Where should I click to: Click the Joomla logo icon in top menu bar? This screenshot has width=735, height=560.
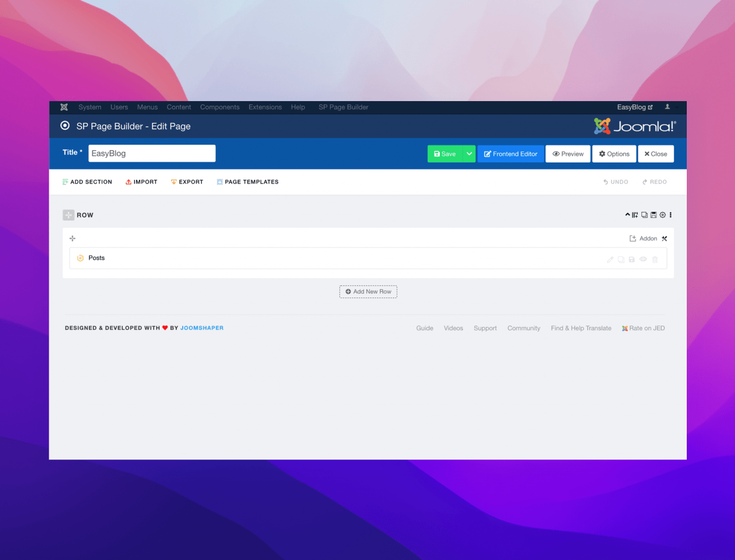[x=64, y=107]
